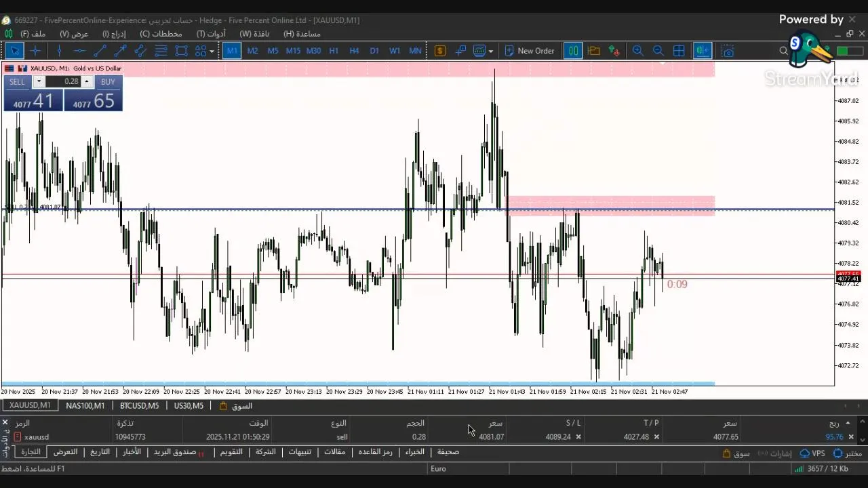The height and width of the screenshot is (488, 868).
Task: Click the algo trading arrows icon
Action: [x=614, y=51]
